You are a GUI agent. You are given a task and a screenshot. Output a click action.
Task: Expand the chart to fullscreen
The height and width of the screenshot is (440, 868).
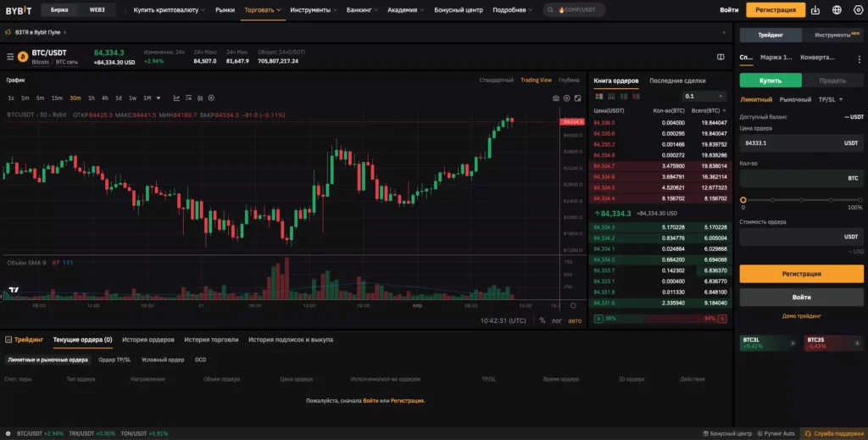point(577,98)
